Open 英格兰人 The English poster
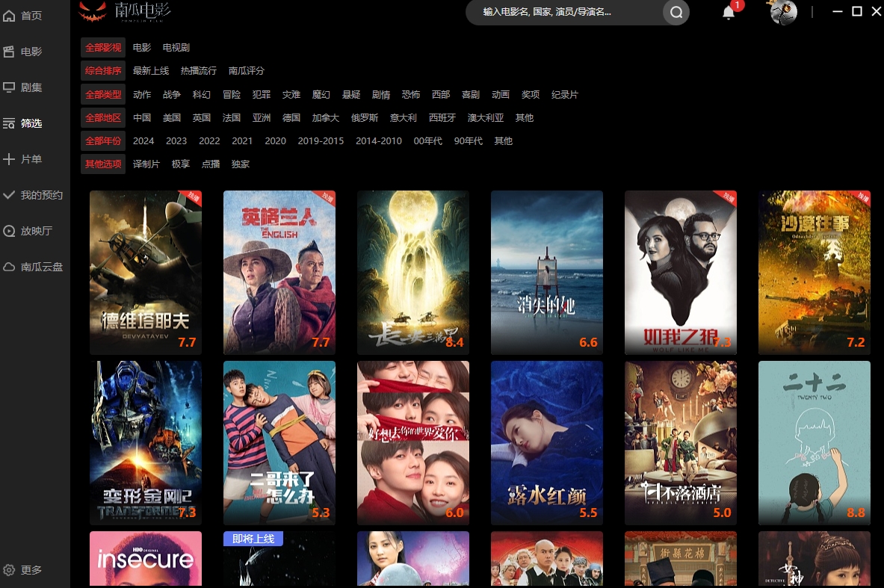This screenshot has height=588, width=884. pos(279,272)
